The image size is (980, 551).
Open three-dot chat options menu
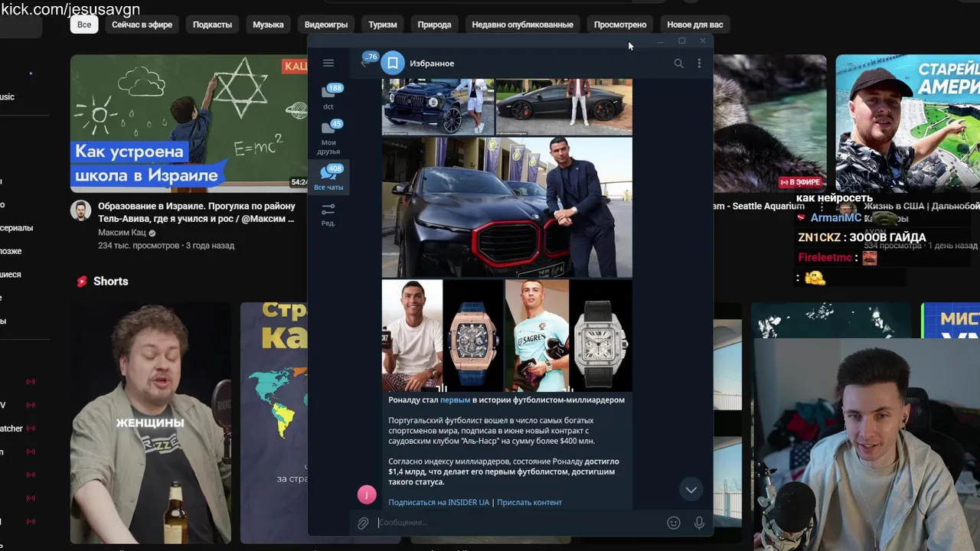pos(699,64)
